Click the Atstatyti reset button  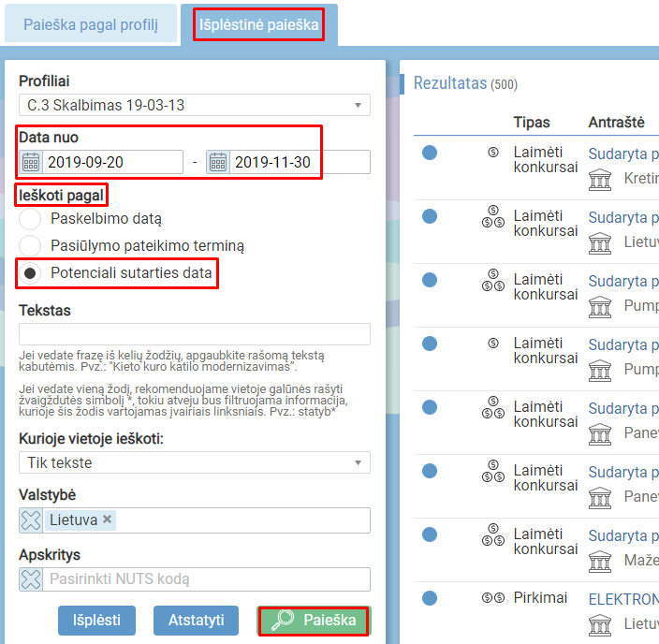(x=196, y=620)
